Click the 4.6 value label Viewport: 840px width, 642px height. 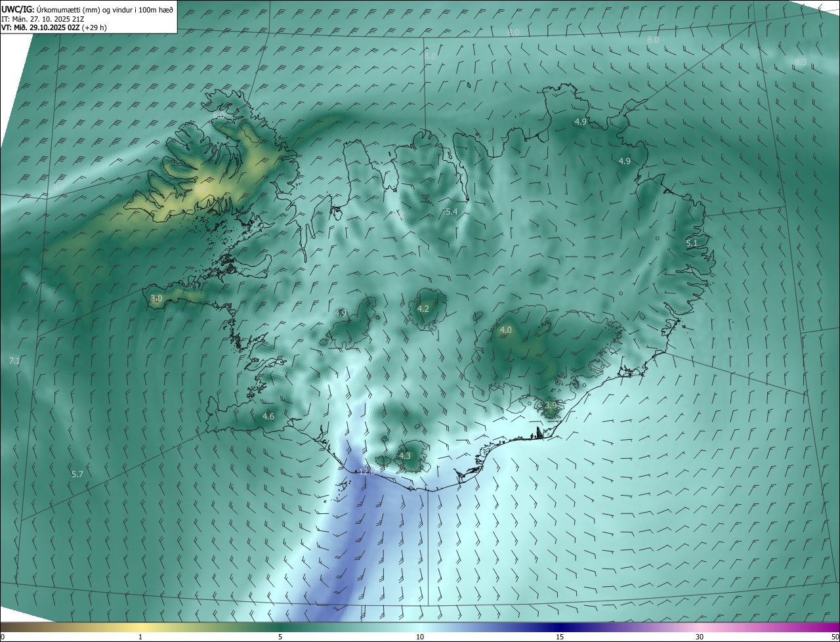(x=268, y=416)
